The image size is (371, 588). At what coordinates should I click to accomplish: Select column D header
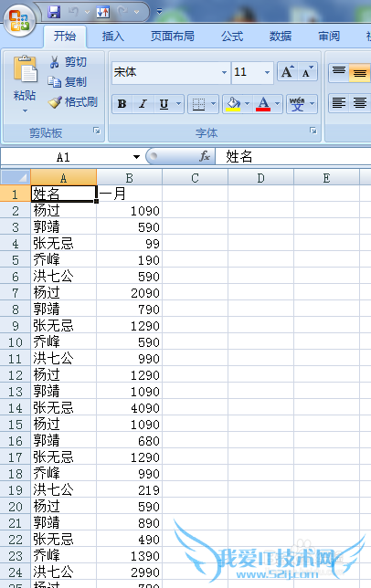(x=260, y=178)
